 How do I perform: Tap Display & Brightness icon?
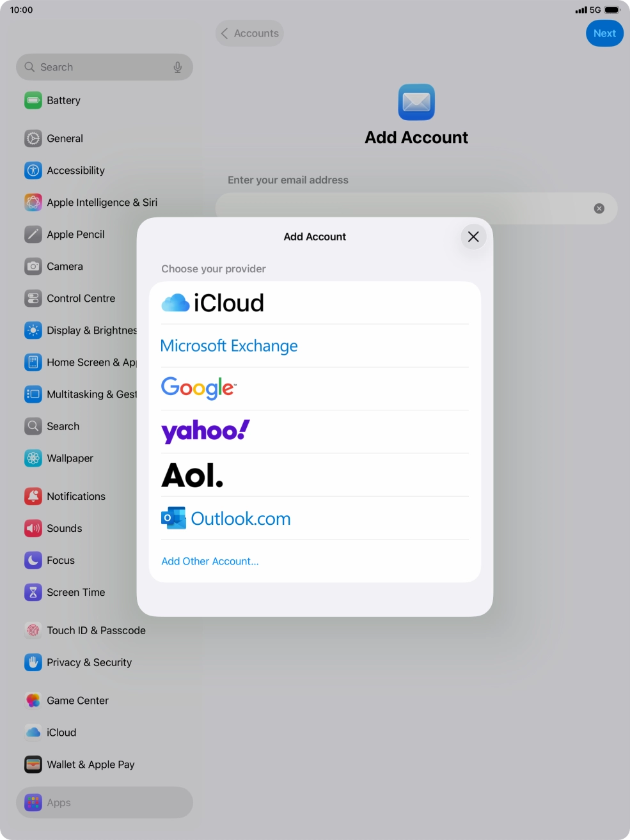tap(33, 331)
